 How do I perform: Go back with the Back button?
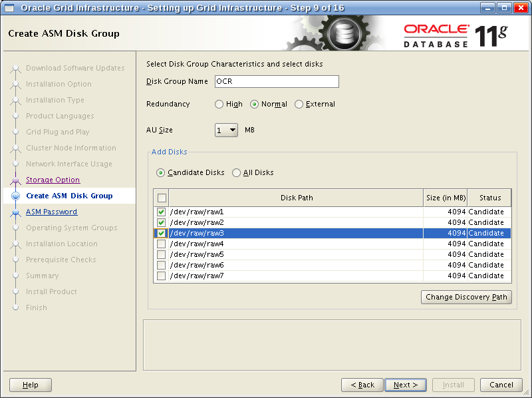point(362,385)
